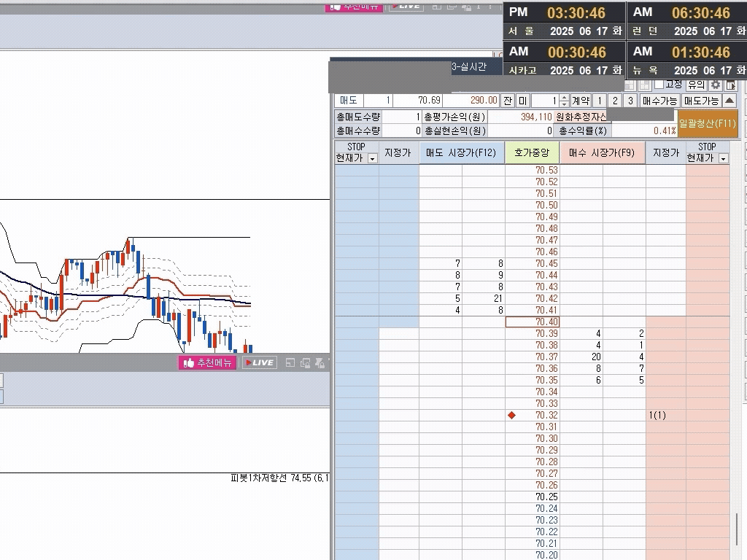Click the window layout icon below the chart
This screenshot has height=560, width=747.
pyautogui.click(x=290, y=362)
